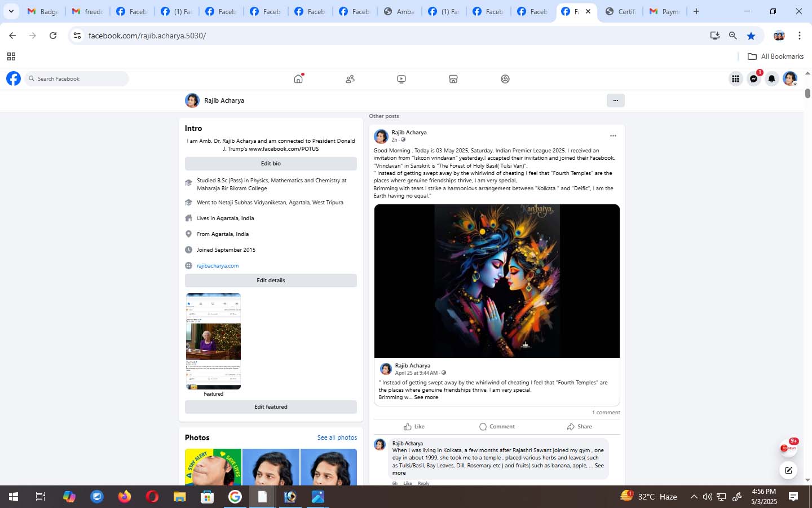The width and height of the screenshot is (812, 508).
Task: Switch to the Certifi tab
Action: tap(620, 11)
